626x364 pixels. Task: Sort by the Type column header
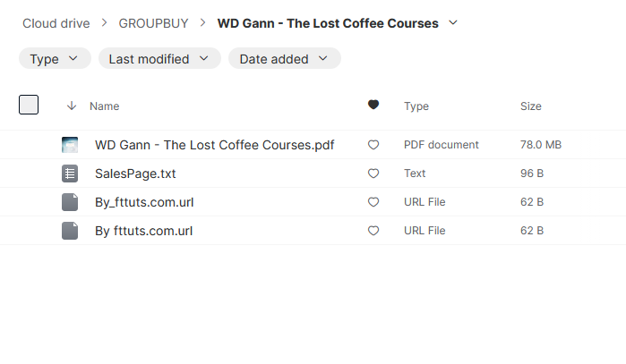416,106
